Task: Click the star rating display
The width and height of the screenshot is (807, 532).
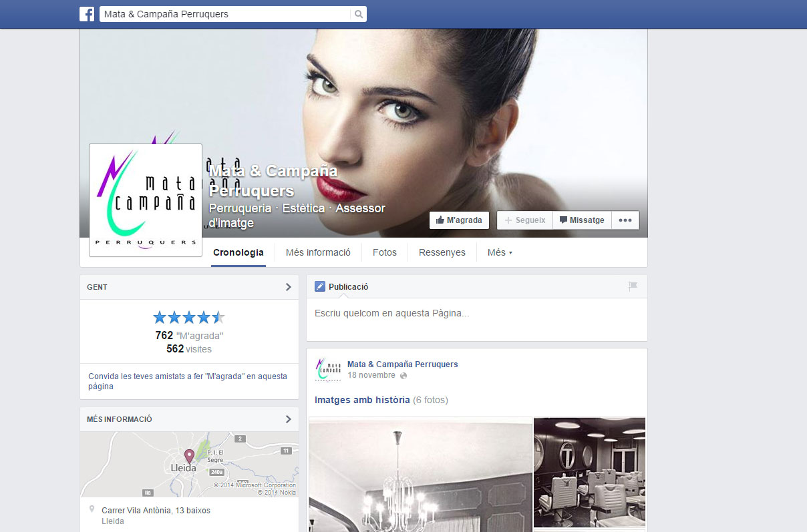Action: pyautogui.click(x=189, y=317)
